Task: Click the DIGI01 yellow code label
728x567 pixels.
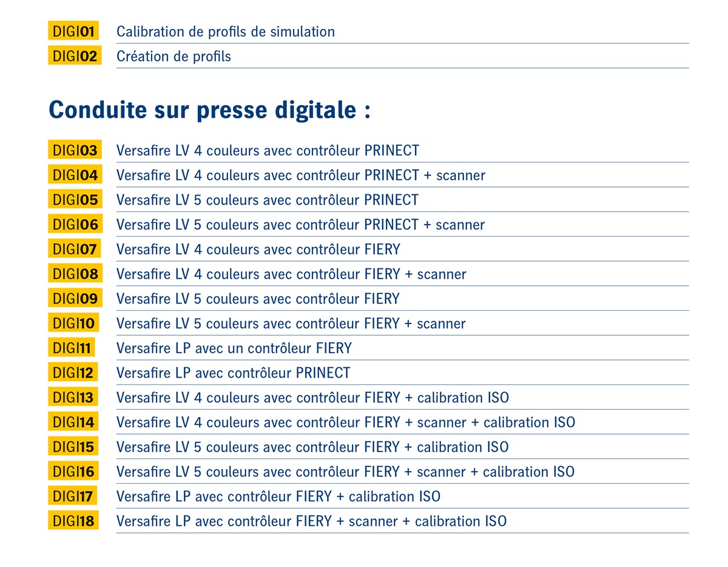Action: click(x=73, y=31)
